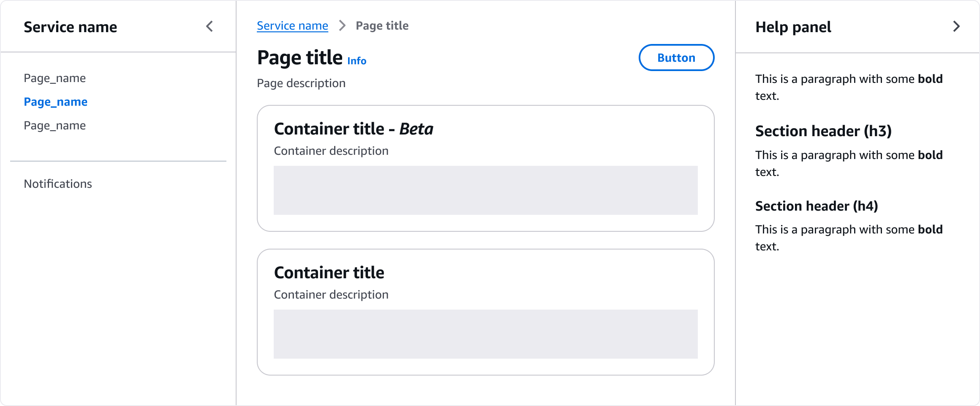
Task: Click the large Page title heading
Action: [299, 58]
